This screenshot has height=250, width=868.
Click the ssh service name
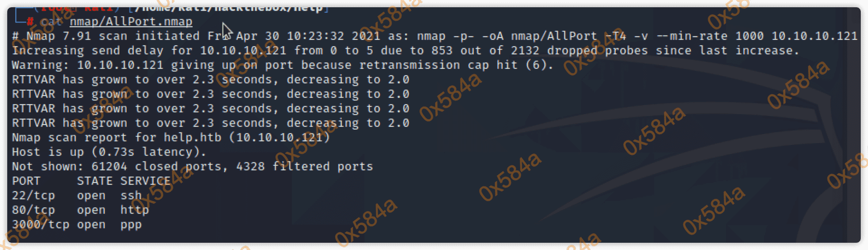[x=131, y=196]
